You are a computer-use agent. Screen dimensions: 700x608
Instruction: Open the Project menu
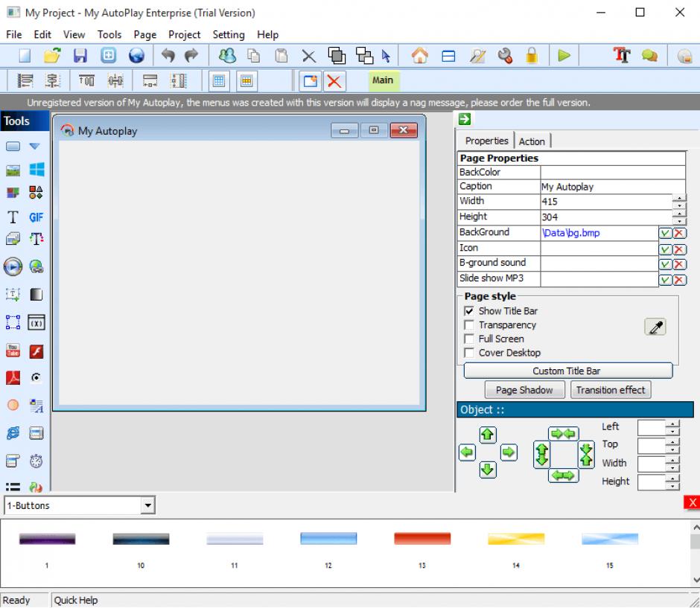184,34
